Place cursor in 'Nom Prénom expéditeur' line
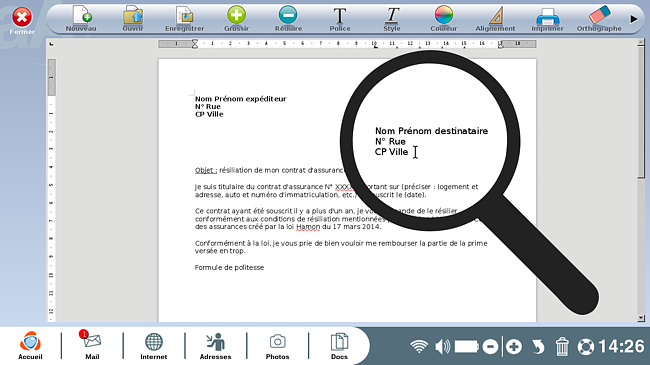The image size is (650, 365). pos(240,99)
